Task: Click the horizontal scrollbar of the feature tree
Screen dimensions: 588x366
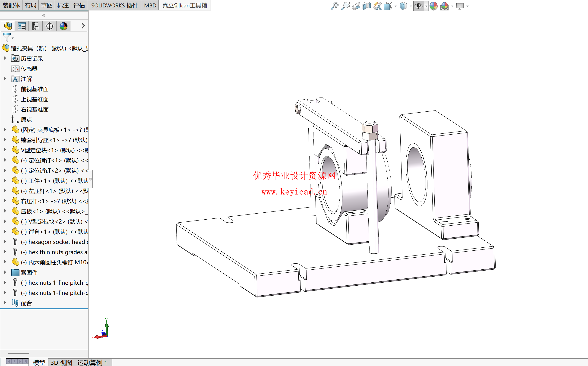Action: point(19,353)
